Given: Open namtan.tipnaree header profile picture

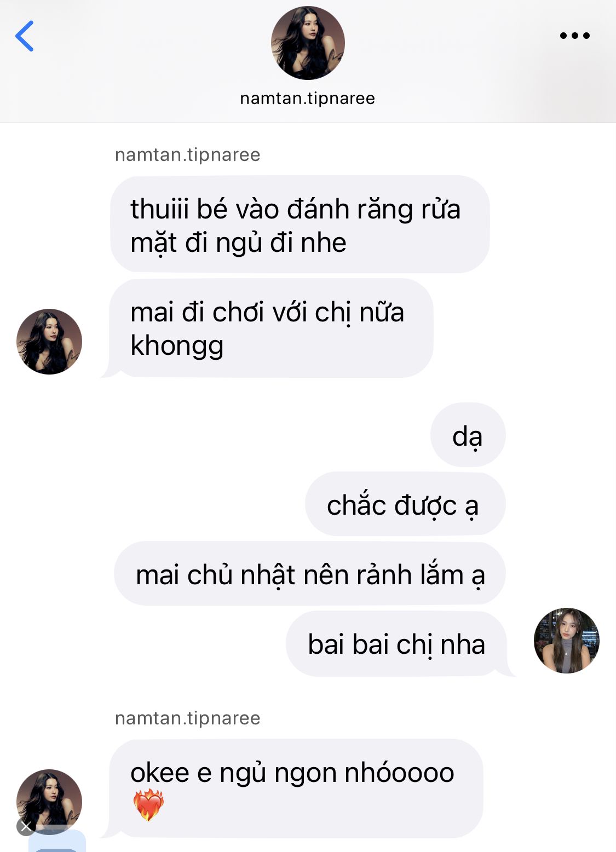Looking at the screenshot, I should point(308,43).
